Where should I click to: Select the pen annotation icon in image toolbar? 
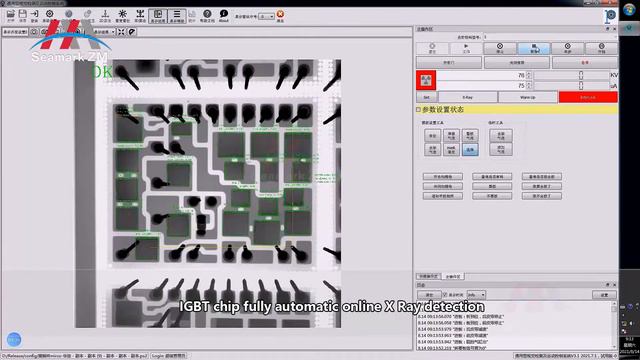[x=131, y=32]
